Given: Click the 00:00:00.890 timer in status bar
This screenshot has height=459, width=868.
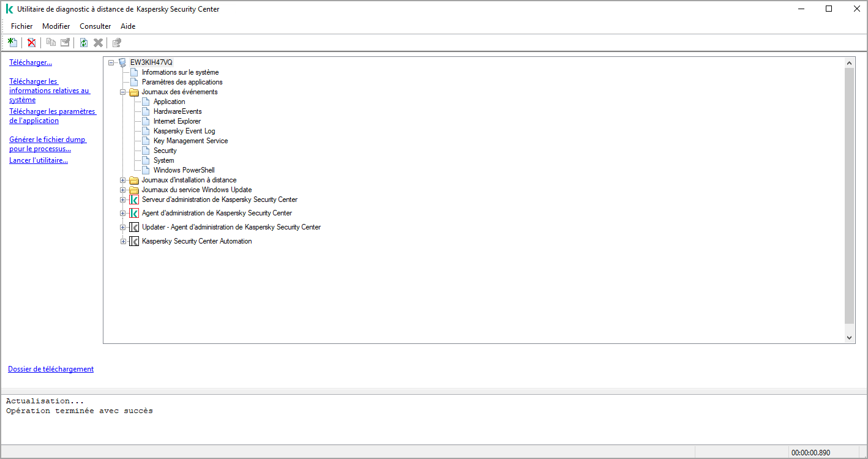Looking at the screenshot, I should pyautogui.click(x=810, y=453).
